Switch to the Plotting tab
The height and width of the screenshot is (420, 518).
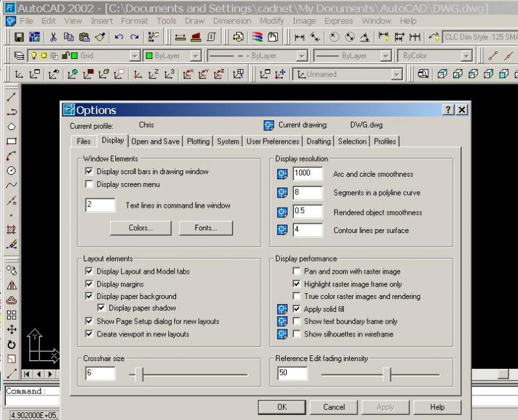click(x=198, y=141)
